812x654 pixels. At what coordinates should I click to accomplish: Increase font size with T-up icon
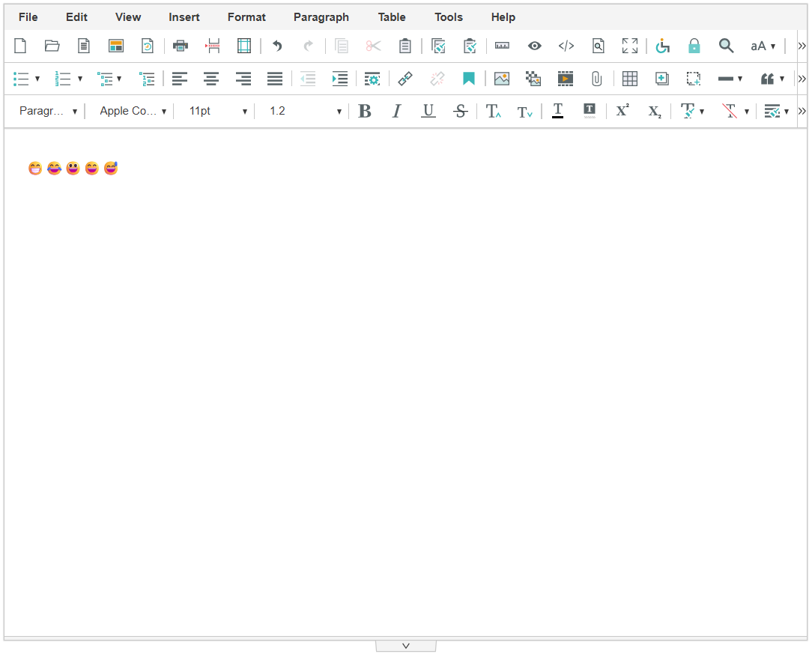point(493,112)
